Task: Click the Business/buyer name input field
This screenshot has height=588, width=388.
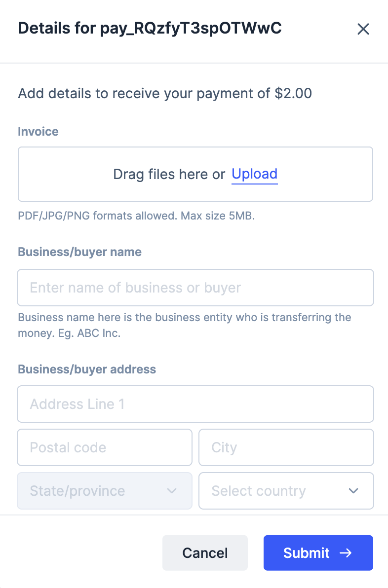Action: [x=195, y=287]
